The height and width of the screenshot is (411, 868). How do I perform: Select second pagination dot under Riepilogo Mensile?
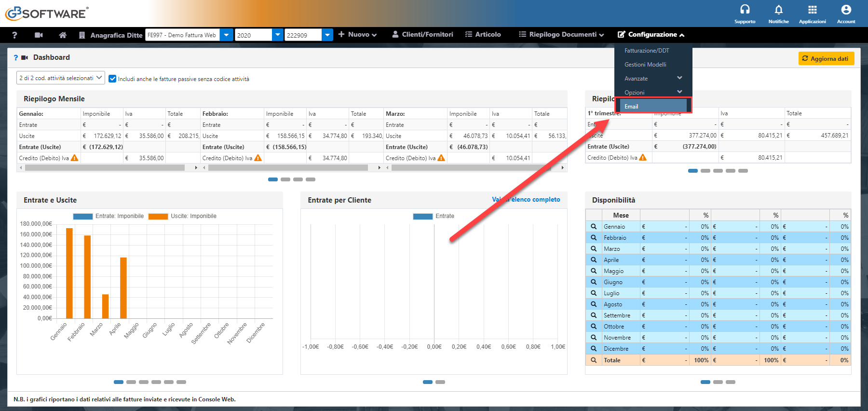pos(285,179)
